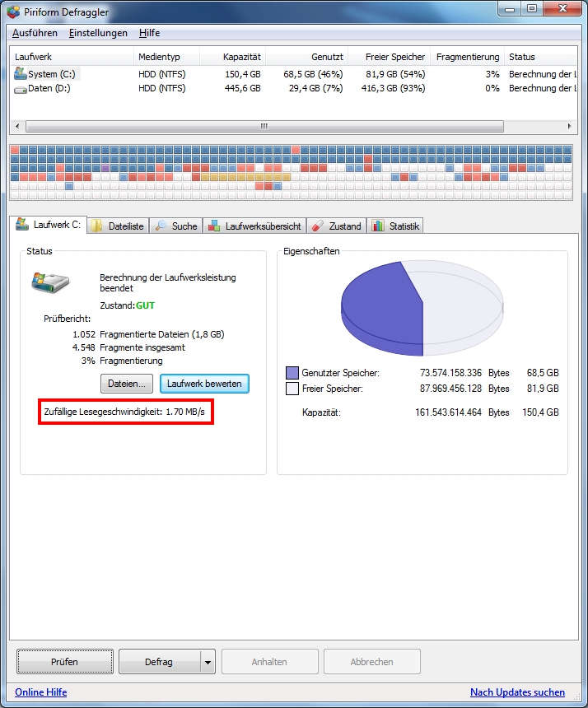Click the Zufällige Lesegeschwindigkeit value
Image resolution: width=588 pixels, height=708 pixels.
[x=185, y=412]
